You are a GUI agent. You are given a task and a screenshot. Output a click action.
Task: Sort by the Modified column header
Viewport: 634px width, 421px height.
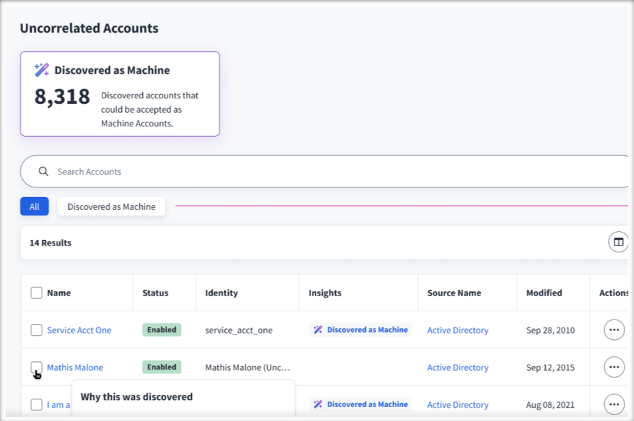pyautogui.click(x=544, y=293)
